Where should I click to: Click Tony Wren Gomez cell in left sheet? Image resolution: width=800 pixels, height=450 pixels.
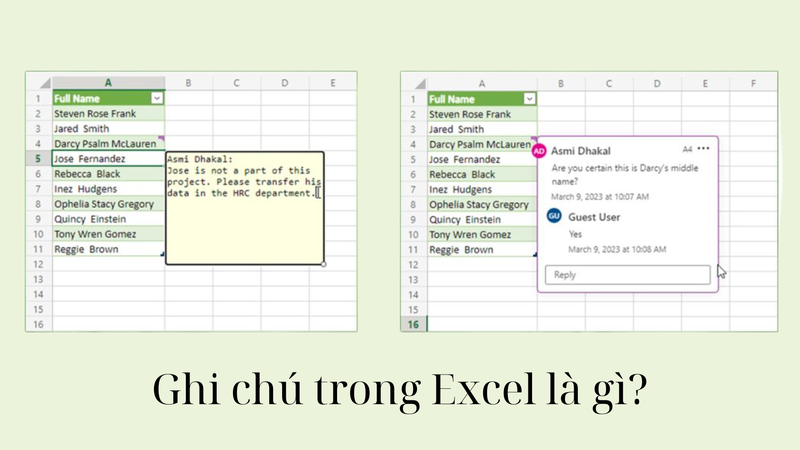point(108,234)
